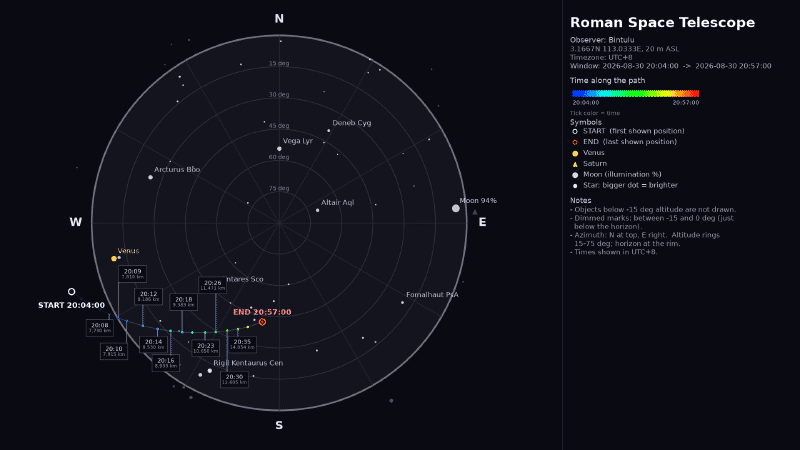
Task: Click the red END position marker
Action: 262,322
